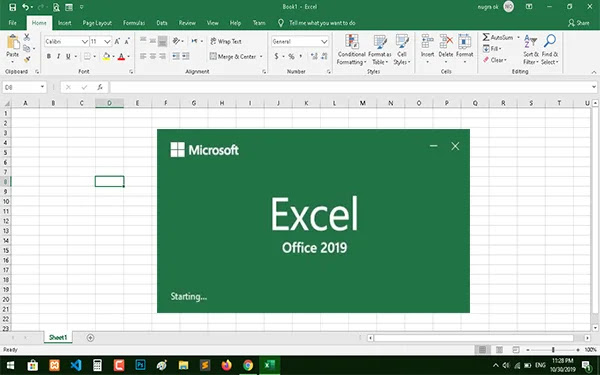Image resolution: width=600 pixels, height=375 pixels.
Task: Insert cells using the Insert icon
Action: point(427,41)
